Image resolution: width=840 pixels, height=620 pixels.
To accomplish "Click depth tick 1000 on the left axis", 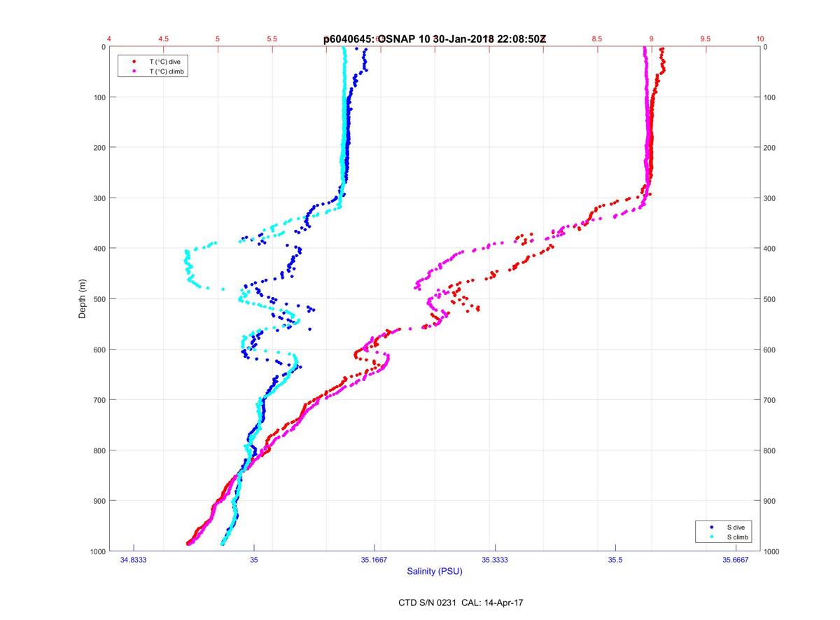I will point(97,551).
